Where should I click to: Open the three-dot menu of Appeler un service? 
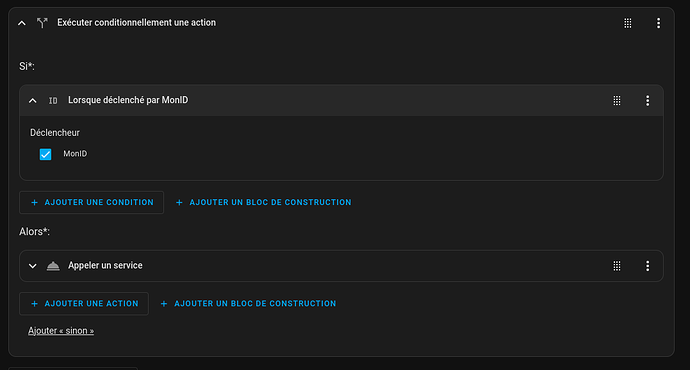tap(647, 266)
